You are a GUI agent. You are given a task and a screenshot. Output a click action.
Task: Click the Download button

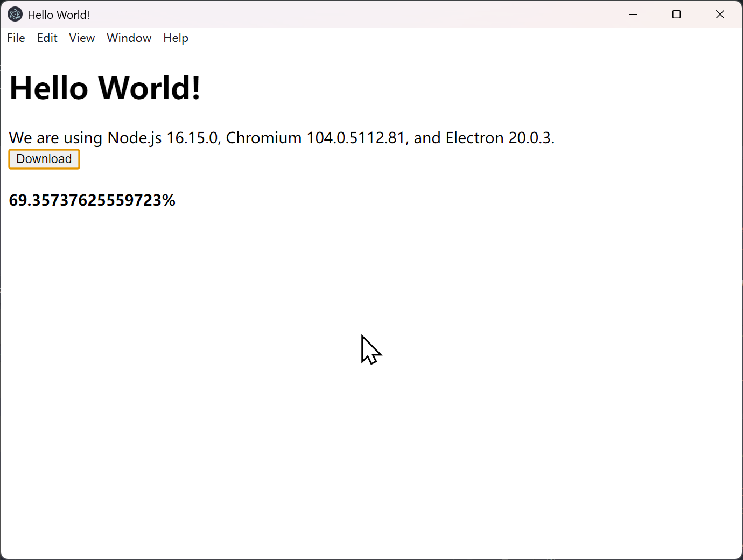[44, 159]
